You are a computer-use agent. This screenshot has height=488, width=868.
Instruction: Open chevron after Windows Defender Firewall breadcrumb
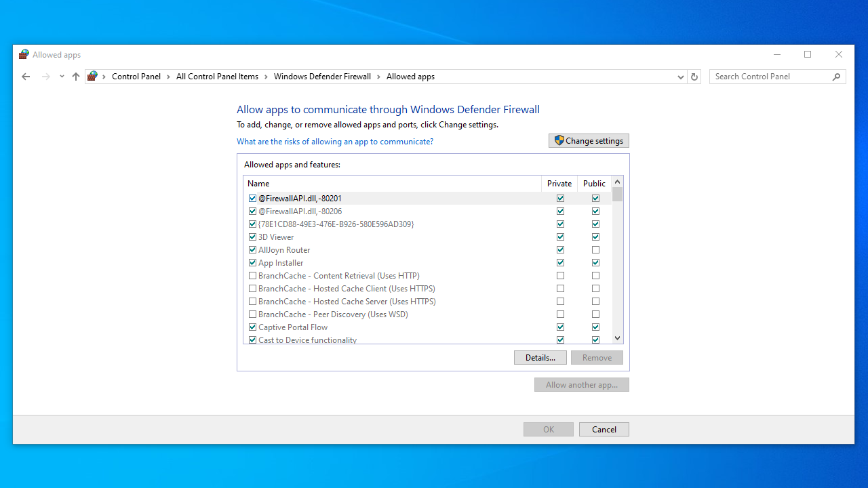(x=379, y=77)
